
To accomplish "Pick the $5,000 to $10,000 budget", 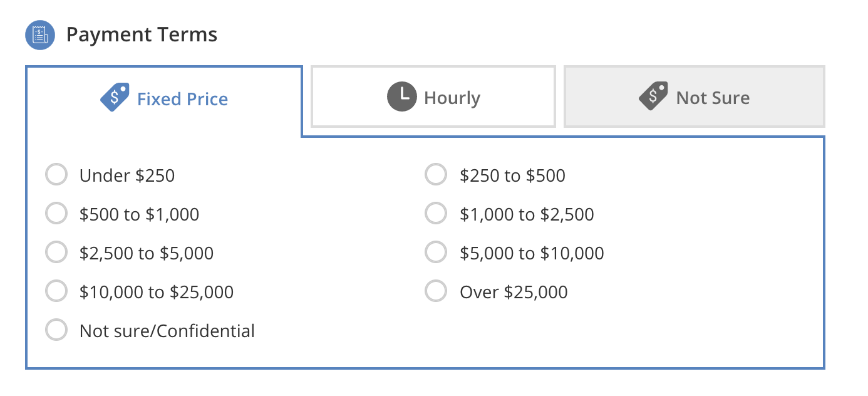I will point(436,252).
